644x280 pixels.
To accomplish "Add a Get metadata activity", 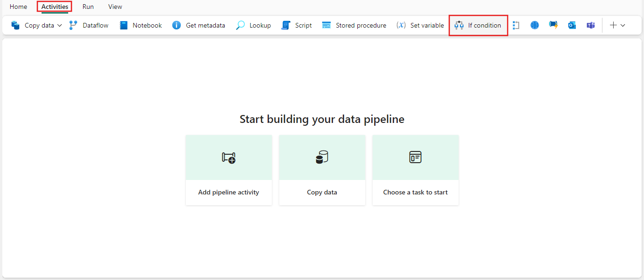I will [x=198, y=25].
